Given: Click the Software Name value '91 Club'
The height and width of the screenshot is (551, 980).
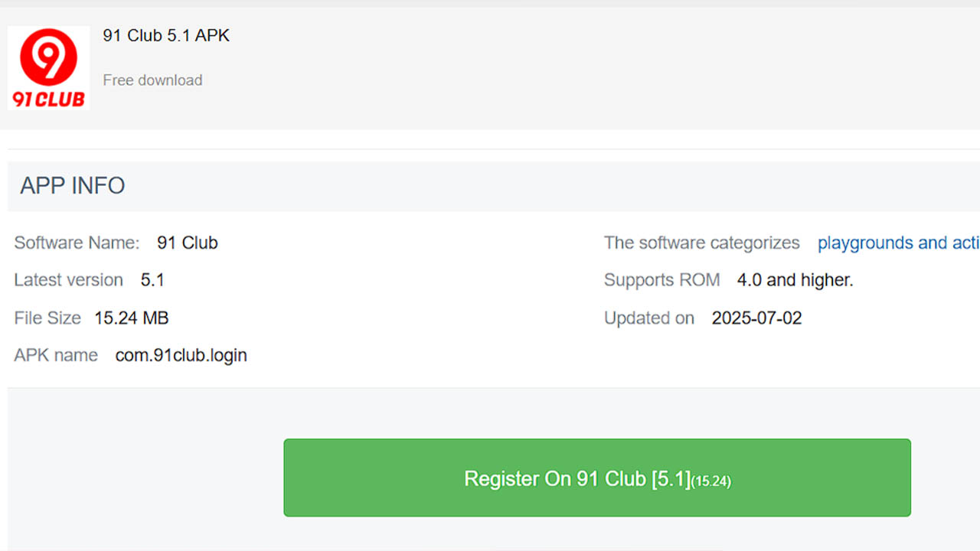Looking at the screenshot, I should click(187, 243).
